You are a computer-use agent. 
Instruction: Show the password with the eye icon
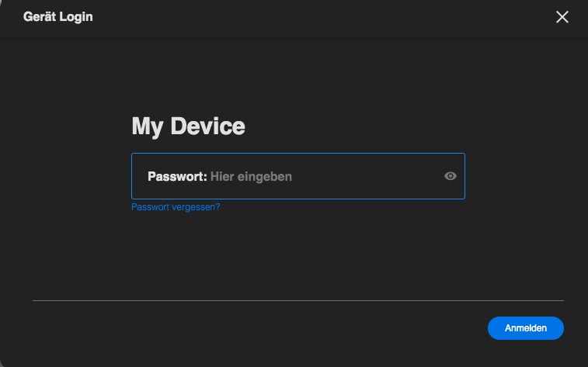pyautogui.click(x=450, y=176)
